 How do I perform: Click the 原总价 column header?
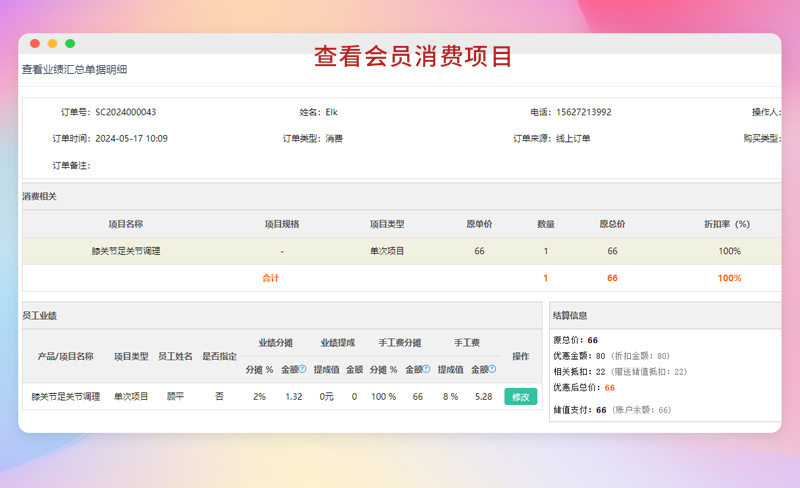point(612,224)
